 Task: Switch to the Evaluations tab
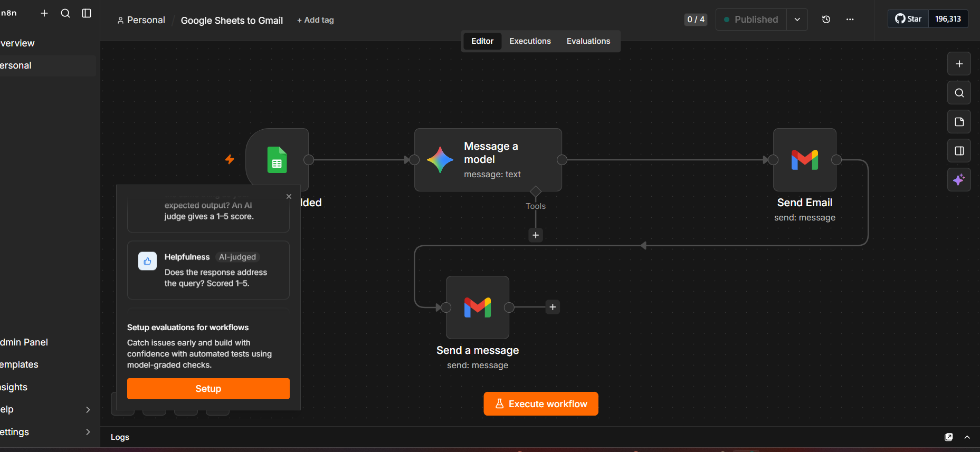coord(588,41)
